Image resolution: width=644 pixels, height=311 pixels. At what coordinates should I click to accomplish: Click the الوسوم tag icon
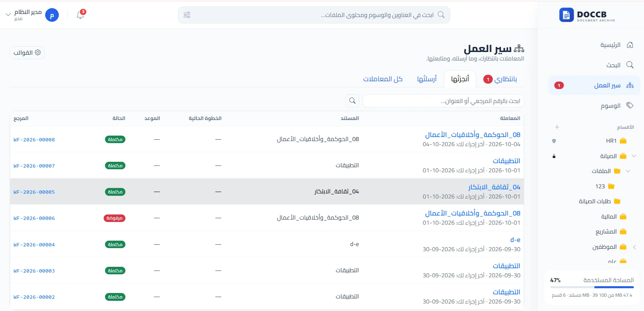630,105
